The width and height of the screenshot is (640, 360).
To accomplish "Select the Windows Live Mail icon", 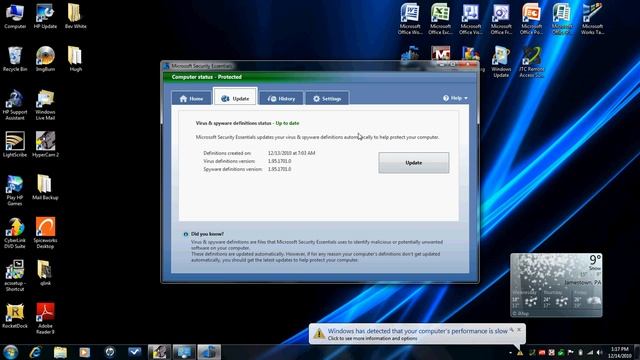I will point(45,105).
